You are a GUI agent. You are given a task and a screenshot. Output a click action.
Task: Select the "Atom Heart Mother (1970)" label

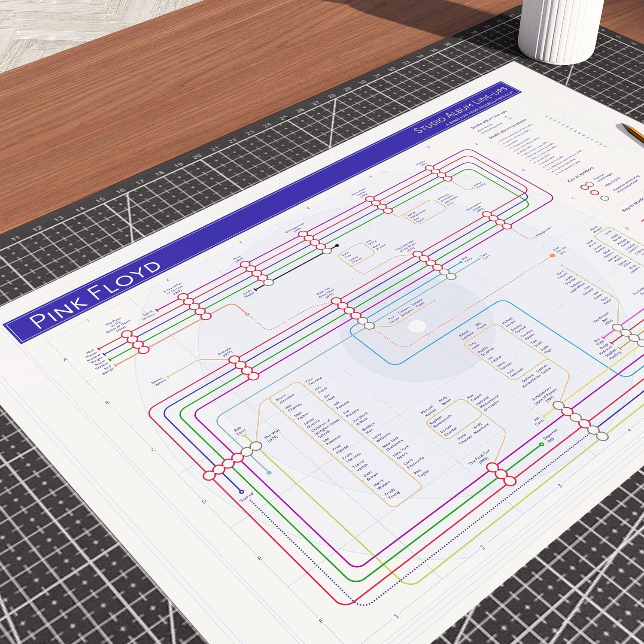tap(360, 193)
